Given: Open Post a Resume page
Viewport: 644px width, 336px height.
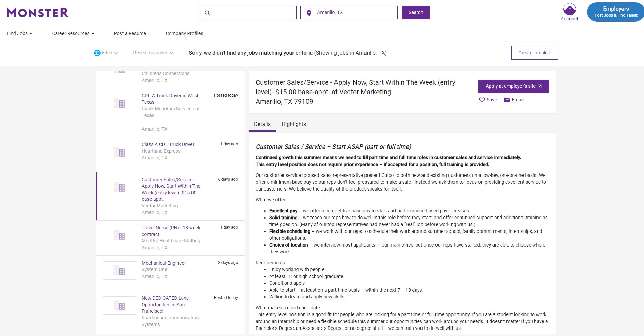Looking at the screenshot, I should [x=130, y=33].
